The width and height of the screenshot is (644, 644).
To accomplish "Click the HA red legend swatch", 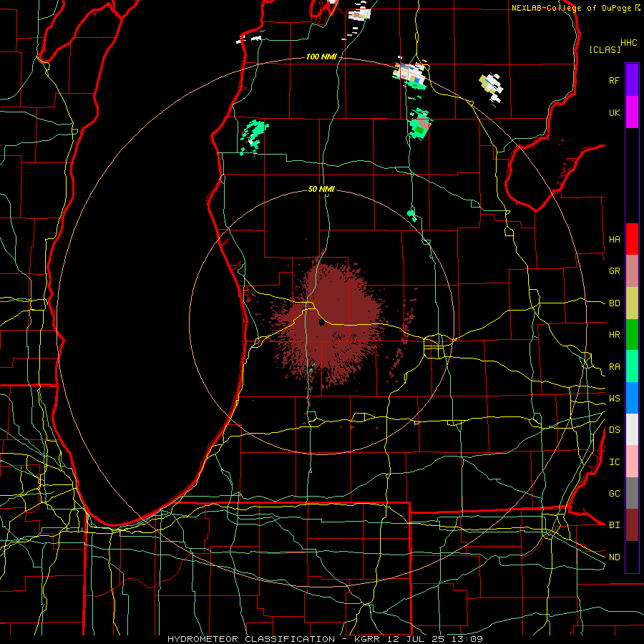I will point(632,239).
